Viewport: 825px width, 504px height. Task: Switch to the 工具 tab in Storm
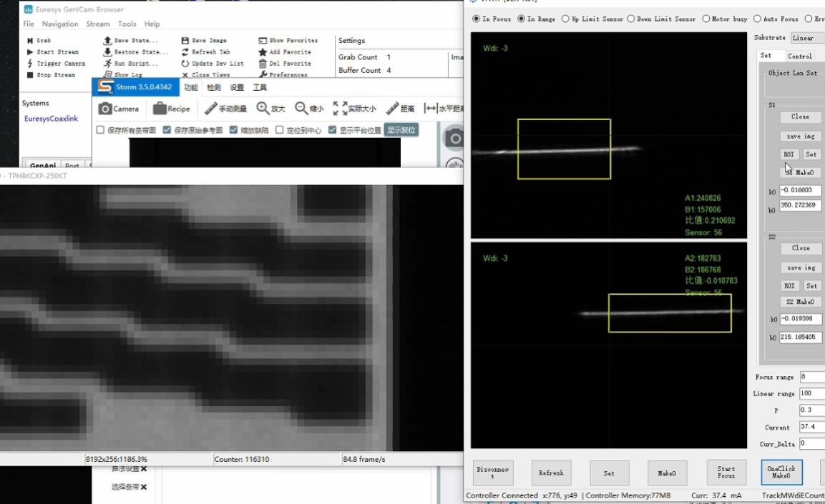tap(260, 87)
